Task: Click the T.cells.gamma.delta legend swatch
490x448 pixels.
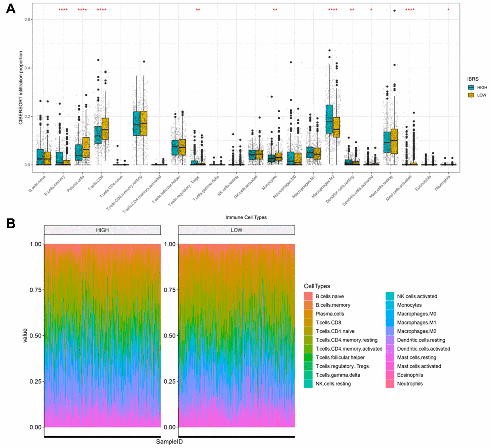Action: [308, 375]
